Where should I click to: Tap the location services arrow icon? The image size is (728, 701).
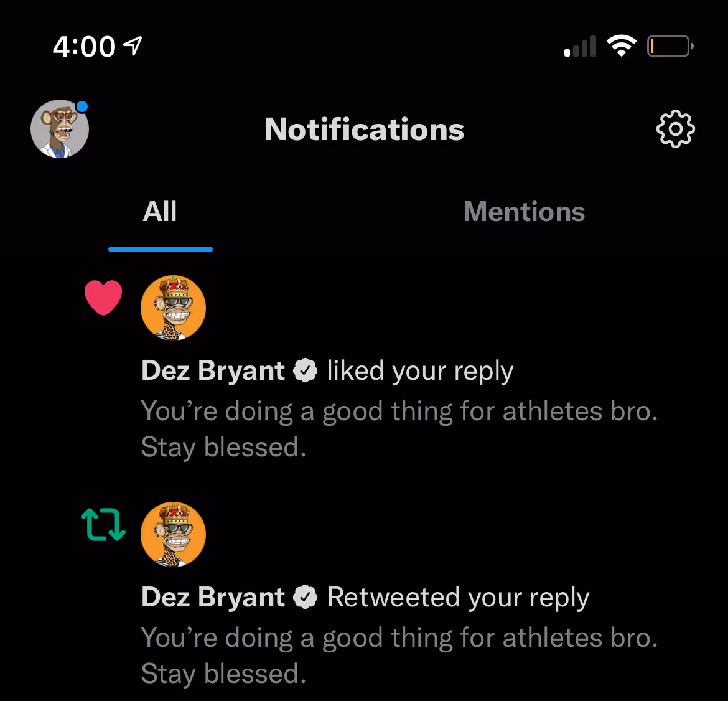pyautogui.click(x=133, y=45)
